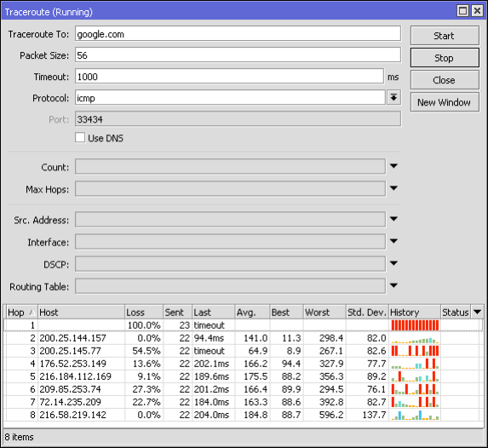Viewport: 488px width, 448px height.
Task: Sort by the Worst column header
Action: tap(324, 312)
